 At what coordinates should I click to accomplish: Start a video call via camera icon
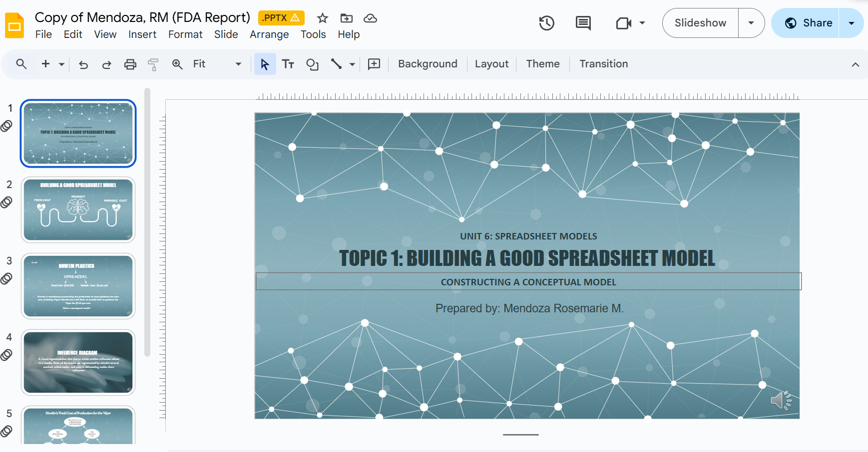coord(624,23)
